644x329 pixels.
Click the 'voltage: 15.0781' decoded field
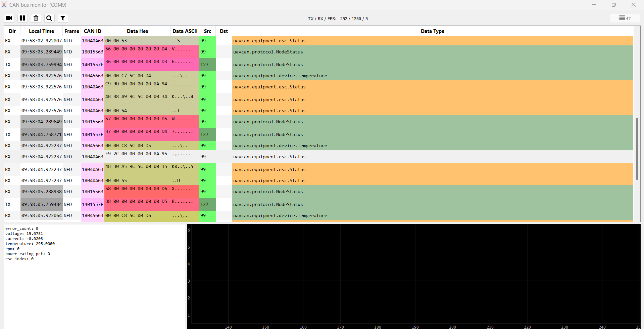[24, 234]
